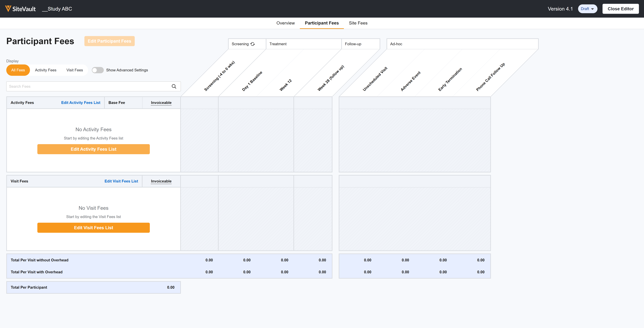
Task: Click Invoiceable header in the Activity Fees row
Action: coord(161,102)
